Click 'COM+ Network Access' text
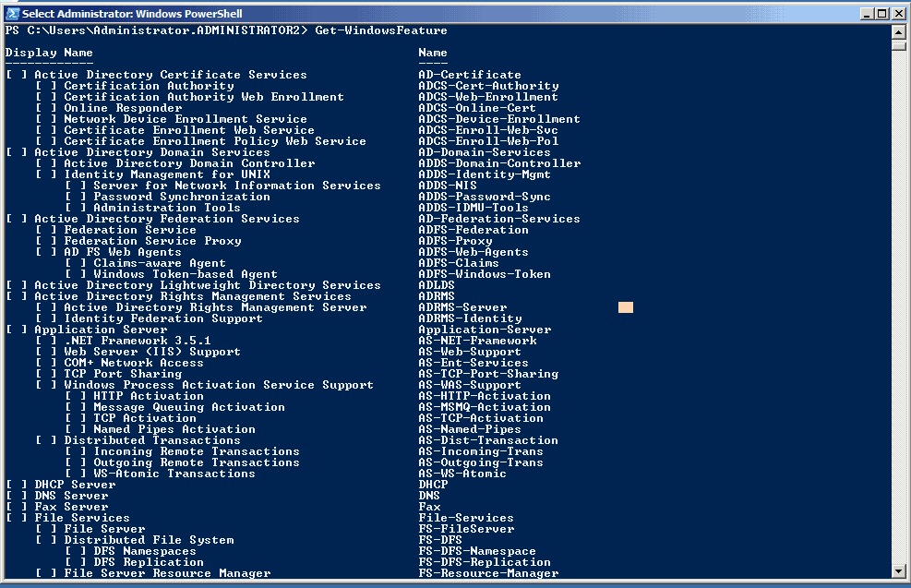This screenshot has height=588, width=911. click(134, 363)
